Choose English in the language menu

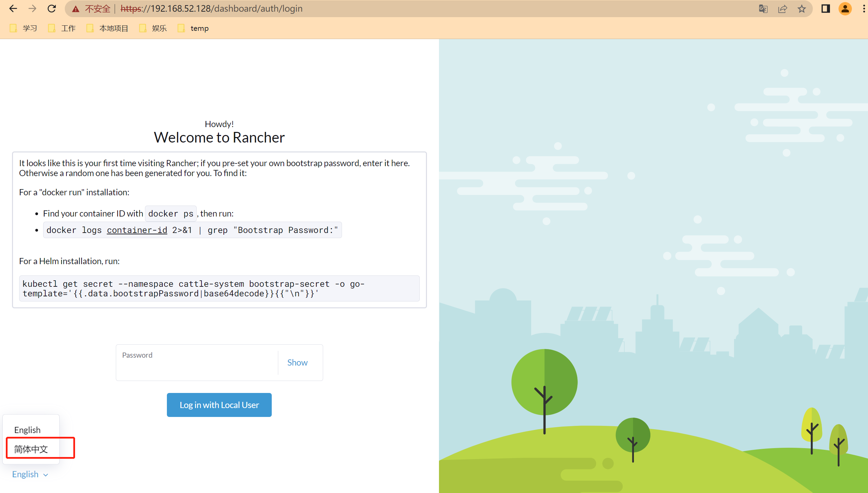point(27,430)
